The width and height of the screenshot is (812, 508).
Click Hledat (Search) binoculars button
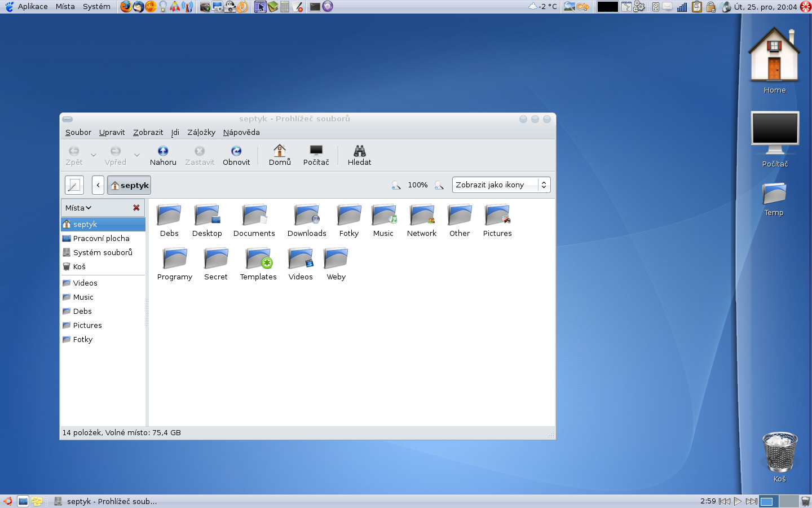click(359, 155)
